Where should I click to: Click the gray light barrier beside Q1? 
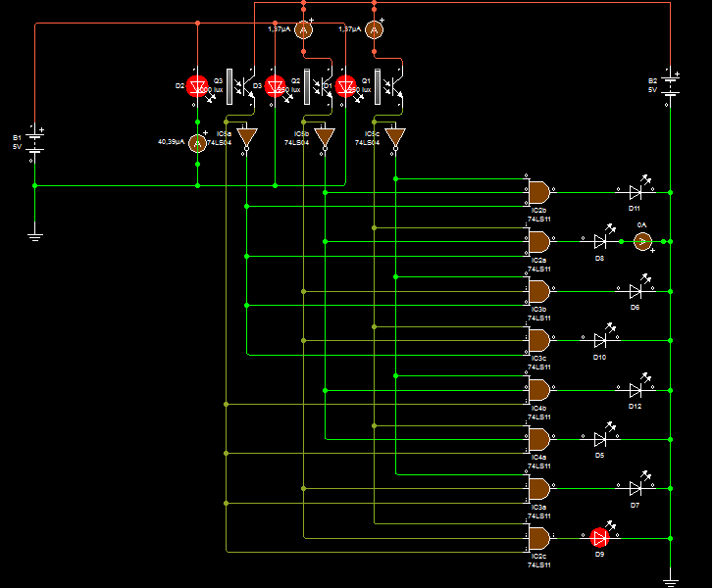378,86
